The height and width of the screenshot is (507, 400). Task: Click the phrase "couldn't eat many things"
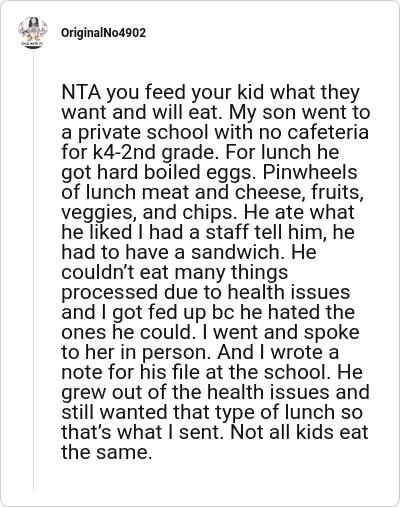[175, 272]
